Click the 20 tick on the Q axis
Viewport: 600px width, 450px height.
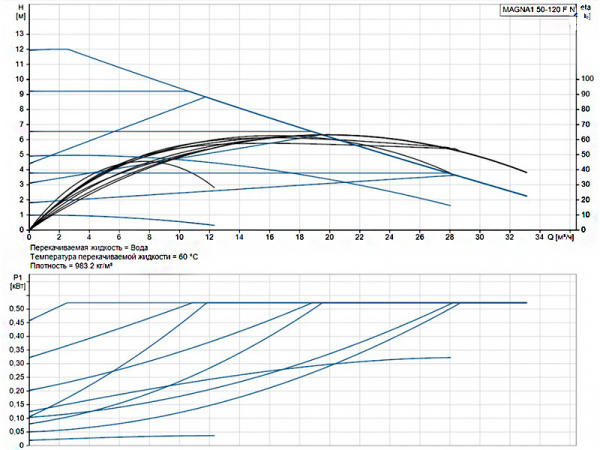pos(329,238)
